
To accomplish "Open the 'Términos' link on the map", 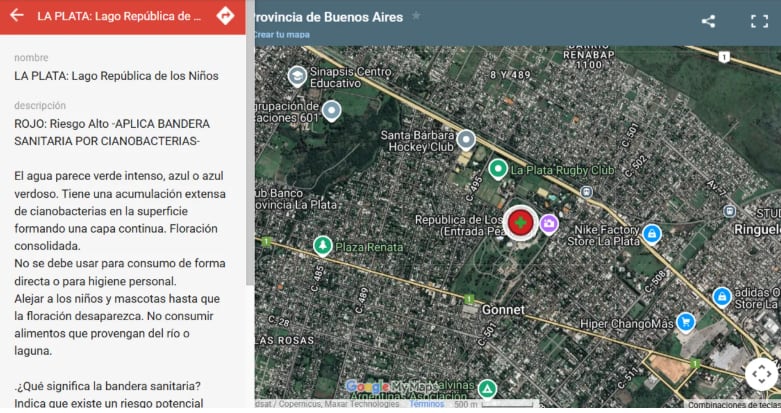I will coord(426,404).
